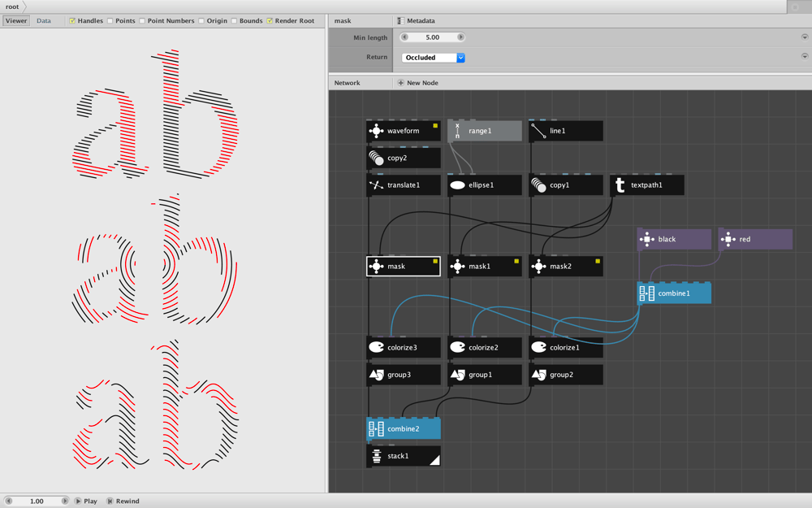The width and height of the screenshot is (812, 508).
Task: Click the Min length value field
Action: 433,37
